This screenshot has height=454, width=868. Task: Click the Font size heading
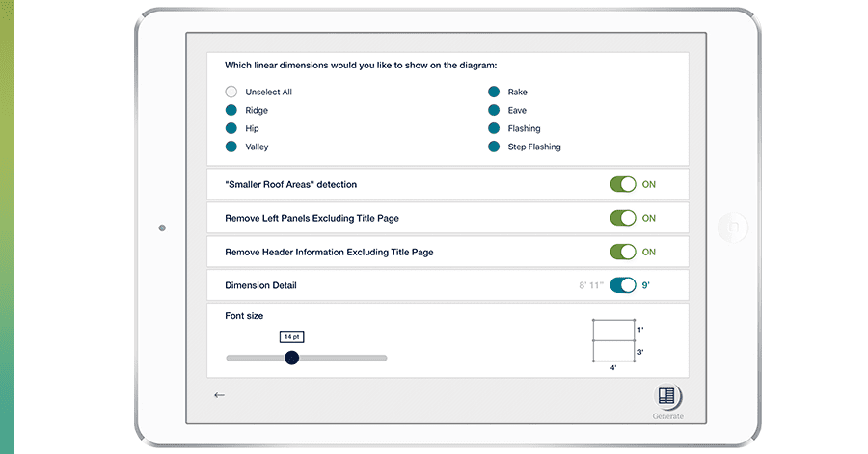click(x=244, y=316)
